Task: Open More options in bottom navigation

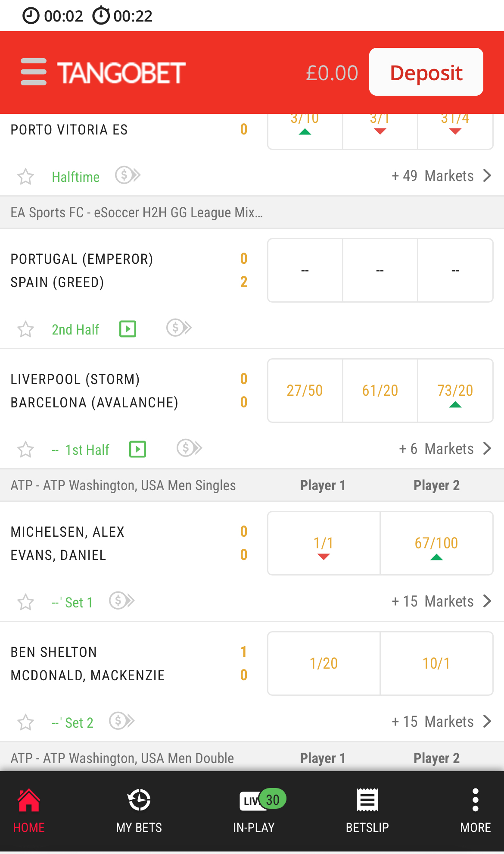Action: 475,810
